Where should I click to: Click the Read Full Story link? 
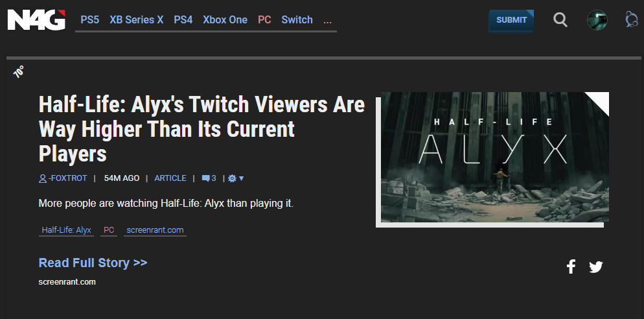[x=93, y=263]
